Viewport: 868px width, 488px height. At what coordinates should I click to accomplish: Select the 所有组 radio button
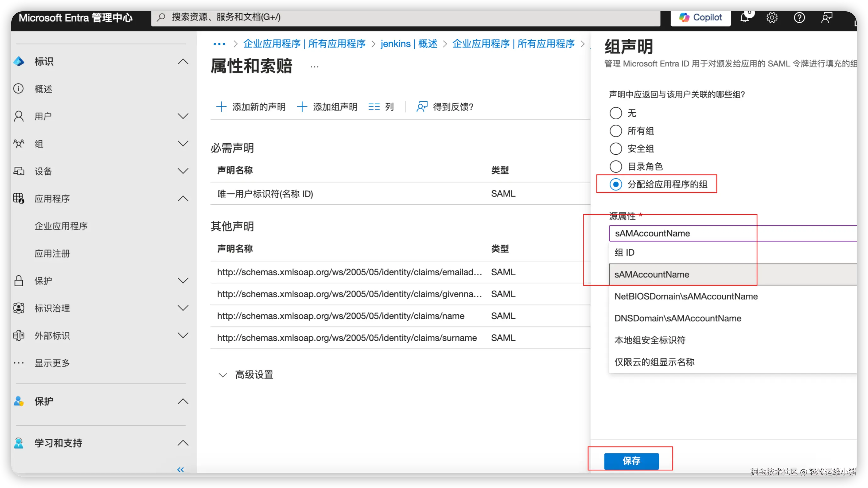pos(616,131)
